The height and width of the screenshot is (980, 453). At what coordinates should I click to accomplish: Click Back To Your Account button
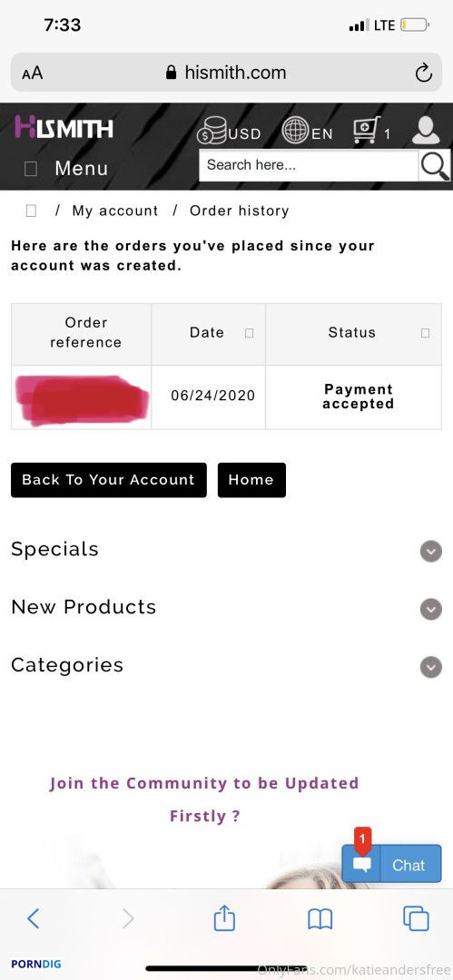109,480
